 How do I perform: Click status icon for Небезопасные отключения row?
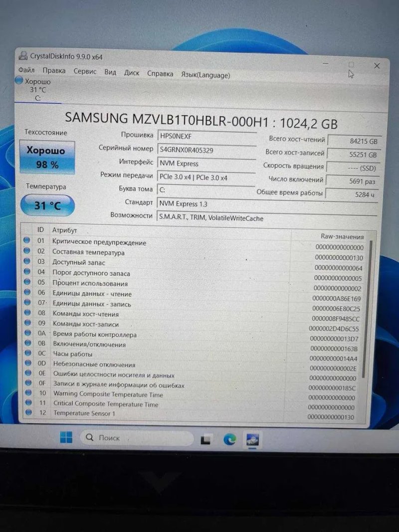coord(28,362)
